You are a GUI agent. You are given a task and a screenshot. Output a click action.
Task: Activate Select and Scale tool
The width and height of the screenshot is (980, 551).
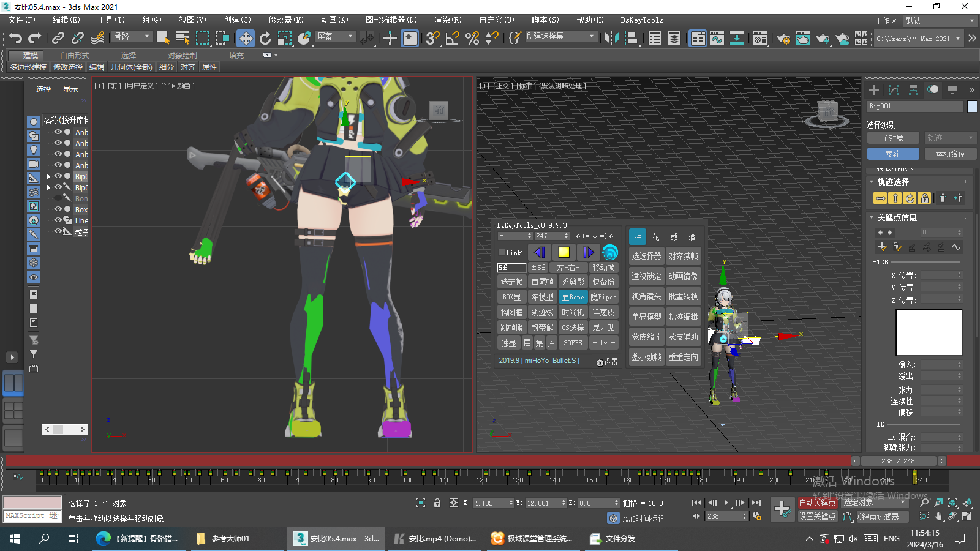pyautogui.click(x=285, y=38)
